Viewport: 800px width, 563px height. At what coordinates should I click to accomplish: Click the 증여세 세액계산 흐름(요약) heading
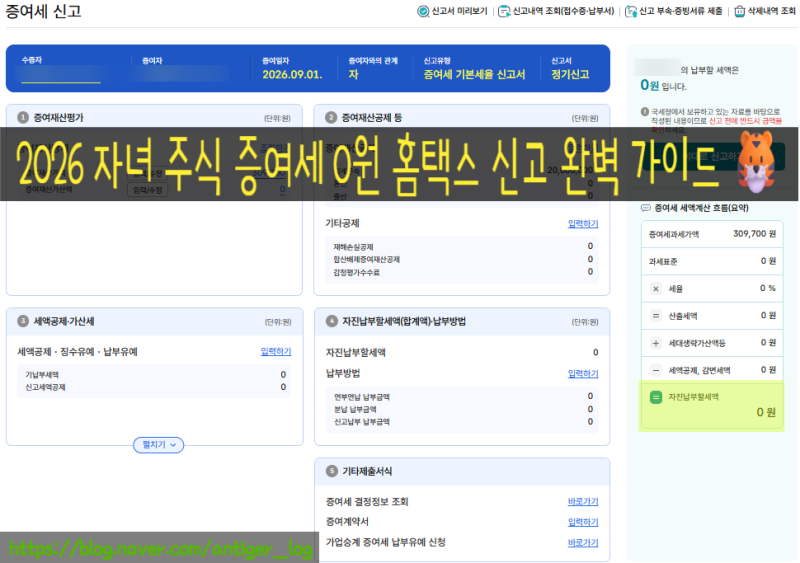[x=702, y=208]
